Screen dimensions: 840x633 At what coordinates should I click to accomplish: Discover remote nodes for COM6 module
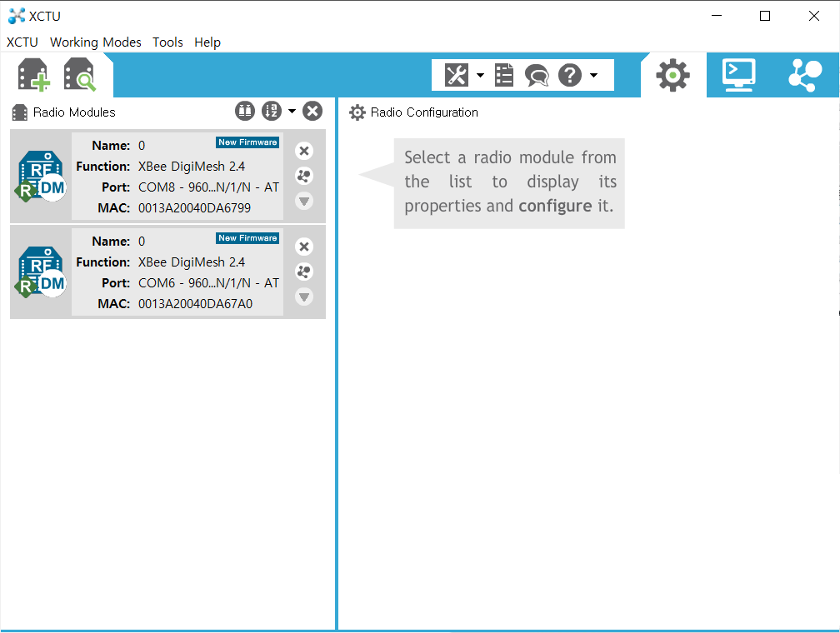click(304, 272)
